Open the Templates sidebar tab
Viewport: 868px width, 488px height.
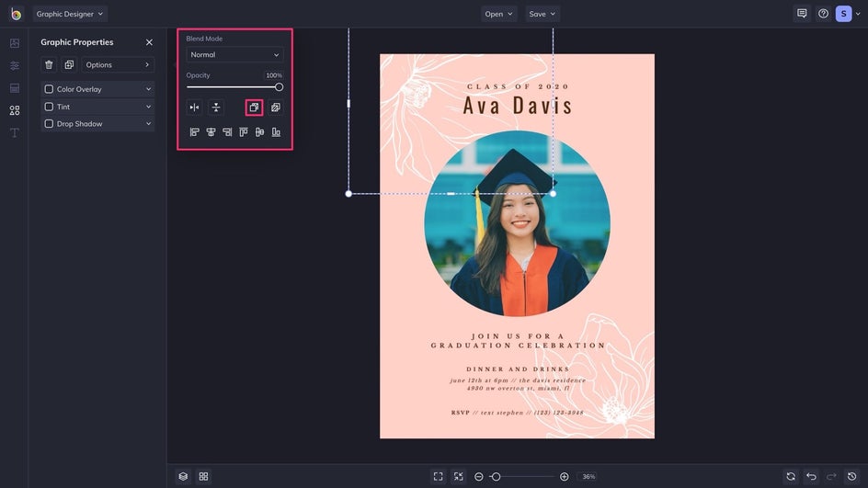15,88
